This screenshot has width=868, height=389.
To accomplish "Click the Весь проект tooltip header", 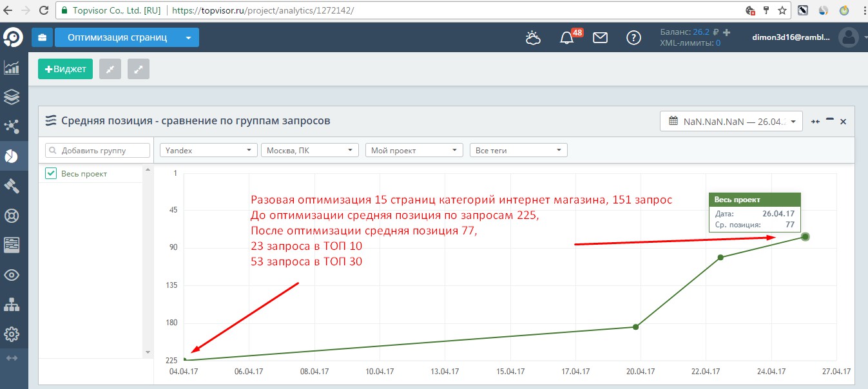I will [x=755, y=200].
